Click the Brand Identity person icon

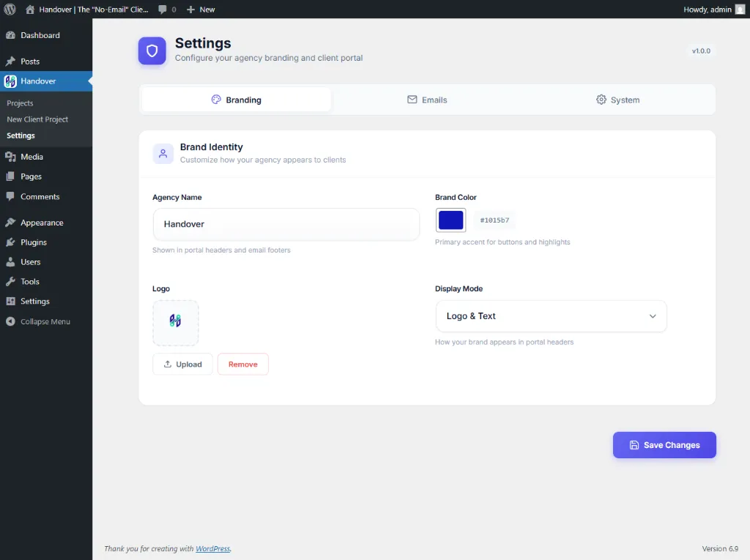coord(163,154)
